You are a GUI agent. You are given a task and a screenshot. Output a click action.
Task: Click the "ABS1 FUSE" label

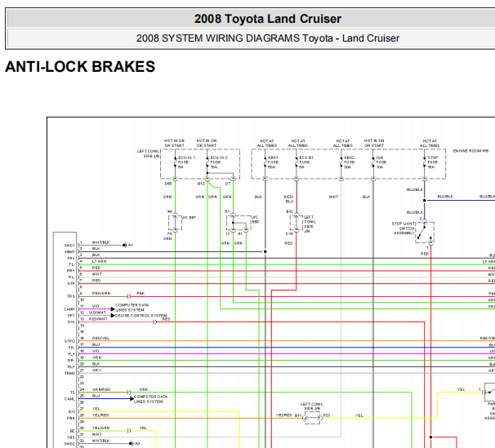(273, 162)
